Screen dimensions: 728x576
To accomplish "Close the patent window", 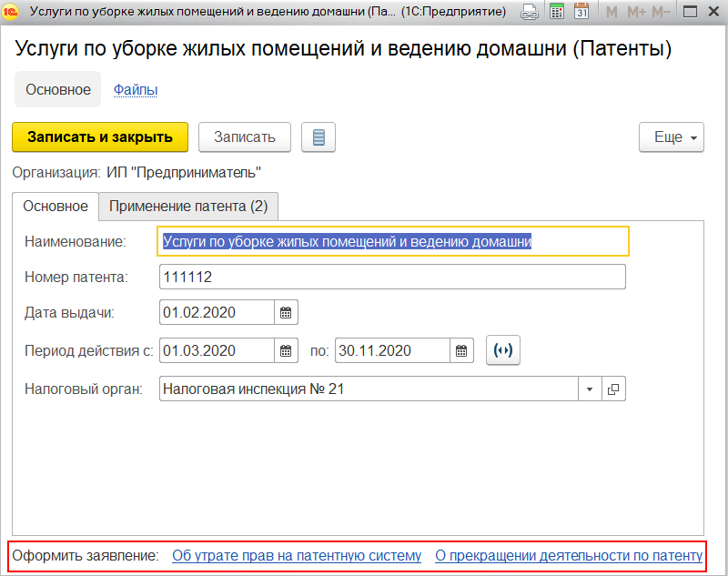I will pos(714,12).
